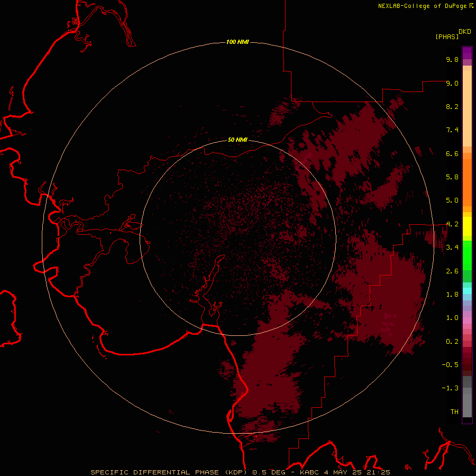The height and width of the screenshot is (476, 476).
Task: Click the SPECIFIC DIFFERENTIAL PHASE (KDP) title text
Action: (x=170, y=472)
